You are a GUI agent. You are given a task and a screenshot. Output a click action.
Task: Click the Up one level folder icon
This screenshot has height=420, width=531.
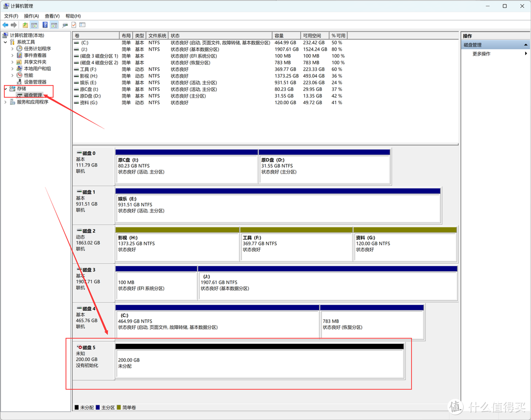coord(25,25)
